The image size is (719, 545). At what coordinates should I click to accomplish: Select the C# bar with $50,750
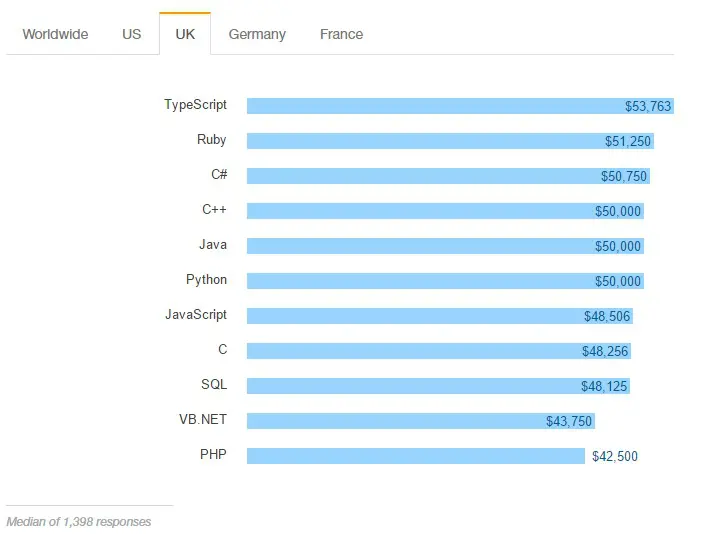pyautogui.click(x=448, y=176)
